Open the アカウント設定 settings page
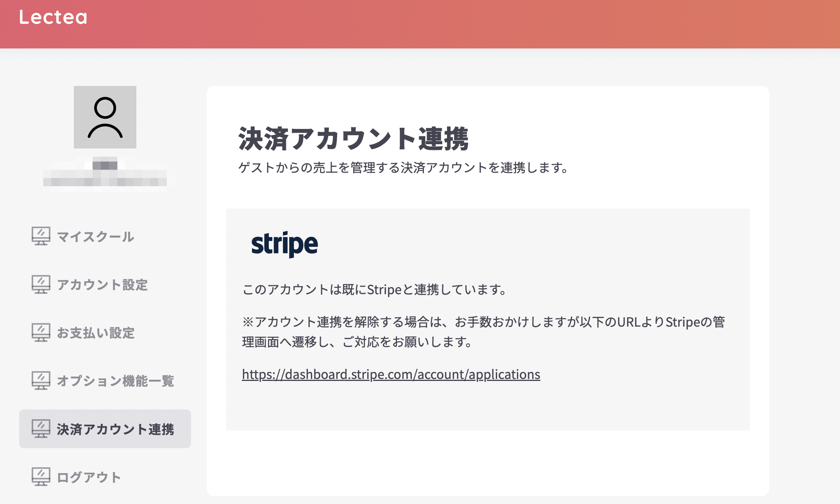840x504 pixels. point(102,285)
